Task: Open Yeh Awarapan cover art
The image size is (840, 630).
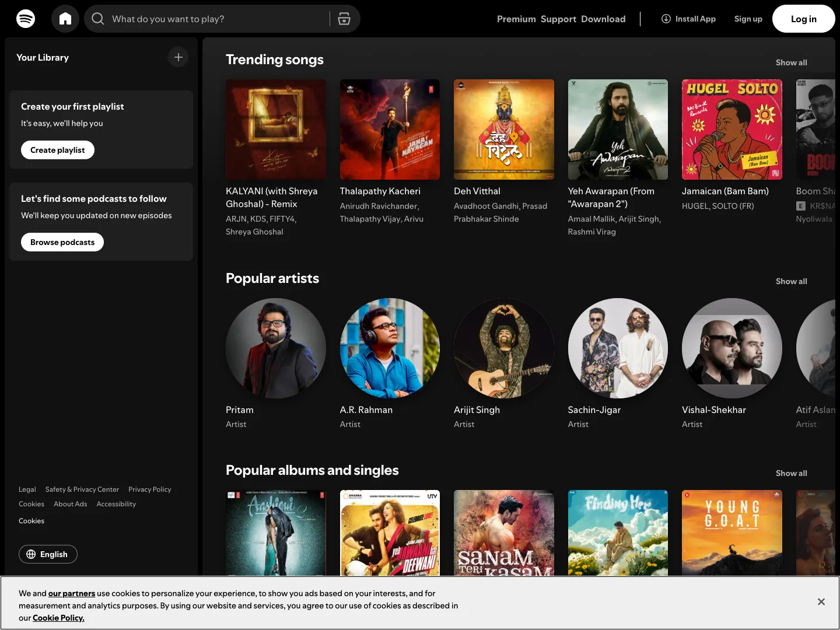Action: [x=618, y=129]
